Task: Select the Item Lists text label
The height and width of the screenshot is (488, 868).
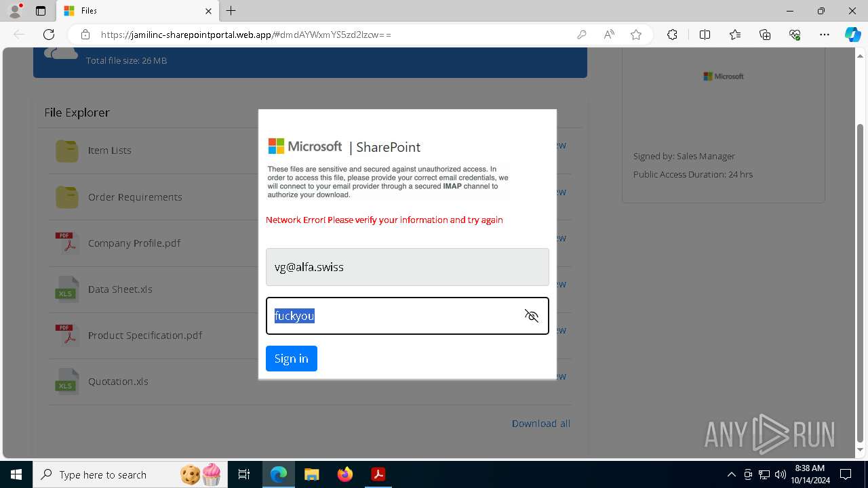Action: coord(110,150)
